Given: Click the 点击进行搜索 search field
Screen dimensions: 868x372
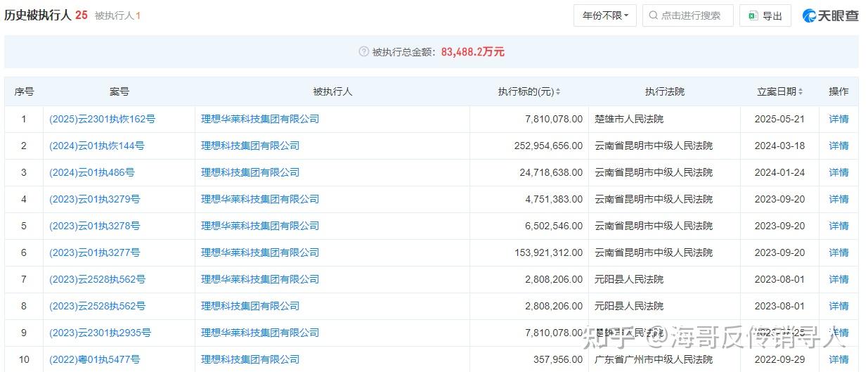Looking at the screenshot, I should tap(688, 15).
